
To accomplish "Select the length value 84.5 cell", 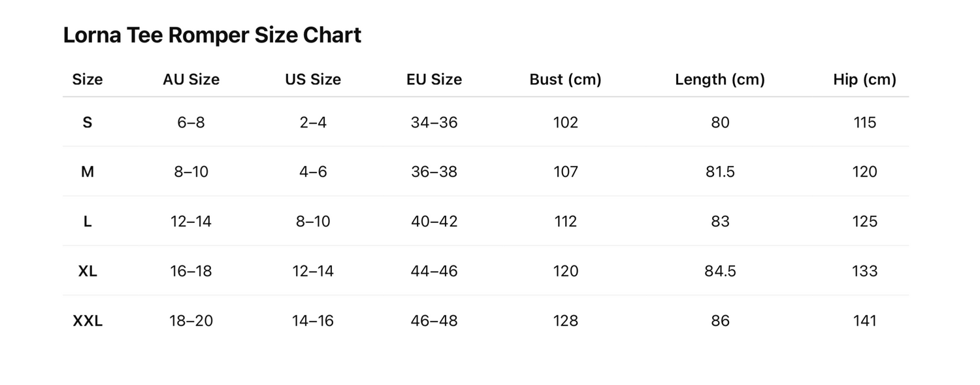I will (720, 271).
